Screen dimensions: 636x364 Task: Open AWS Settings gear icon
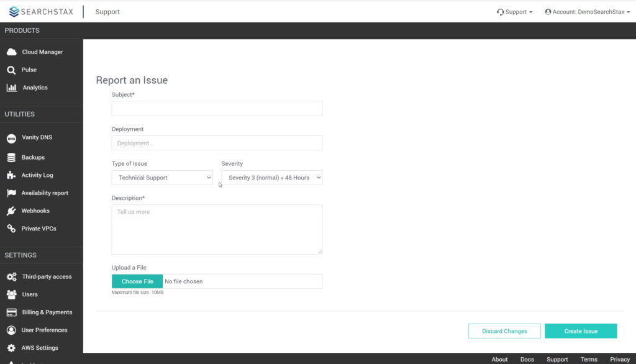tap(11, 348)
